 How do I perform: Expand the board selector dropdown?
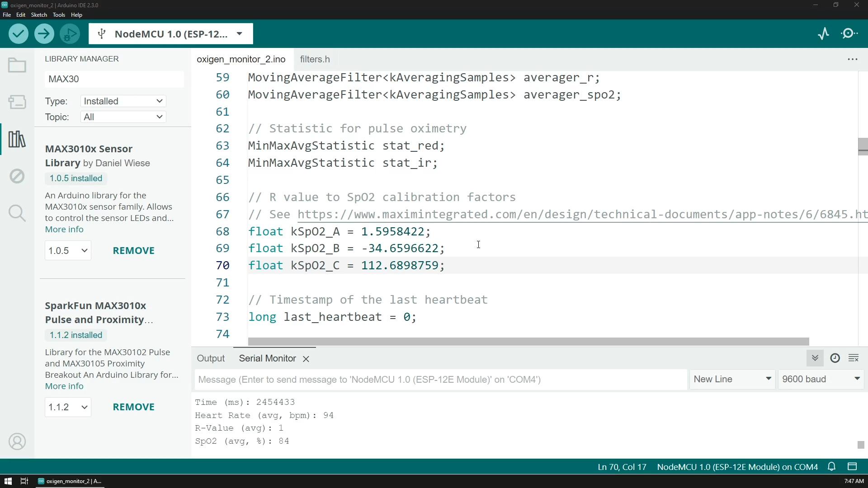click(240, 34)
